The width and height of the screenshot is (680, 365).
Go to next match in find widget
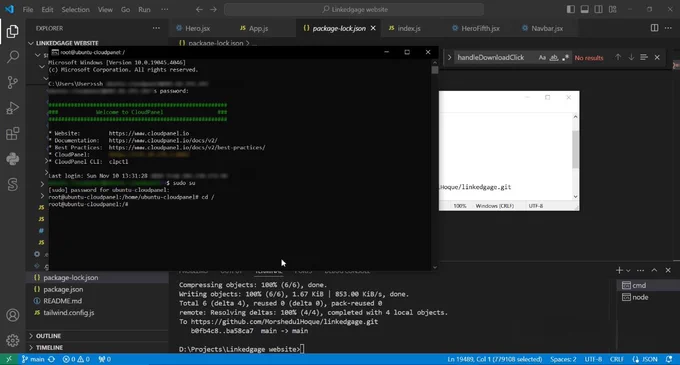631,57
